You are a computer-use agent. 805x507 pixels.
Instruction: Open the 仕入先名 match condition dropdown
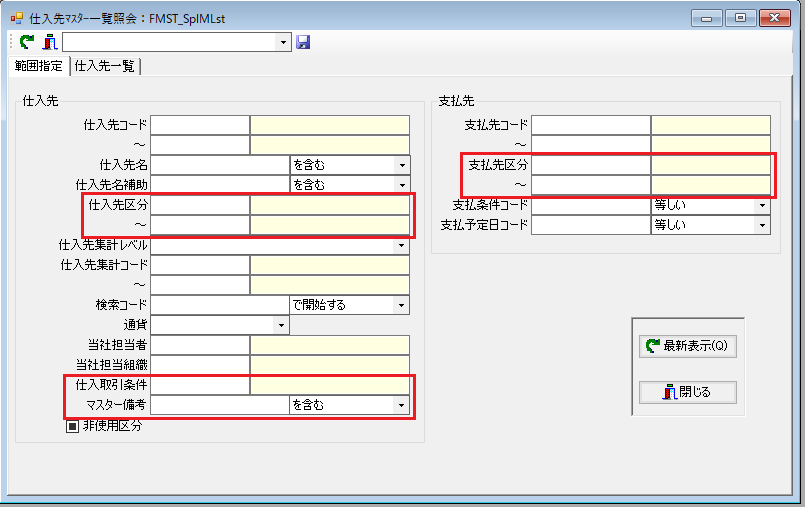[402, 165]
